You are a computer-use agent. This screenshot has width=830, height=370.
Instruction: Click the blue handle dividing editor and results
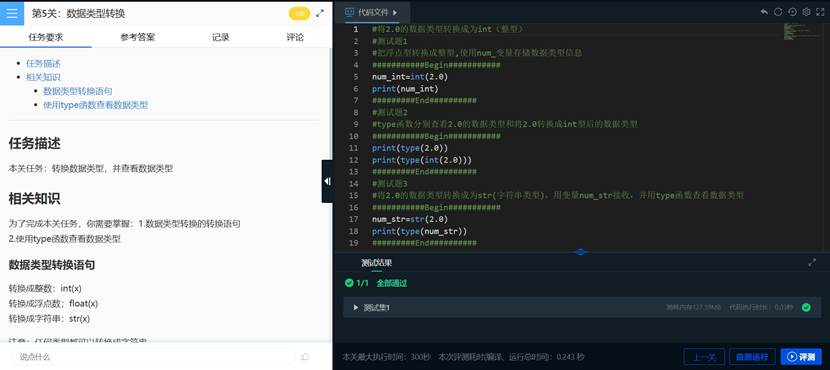click(x=580, y=252)
